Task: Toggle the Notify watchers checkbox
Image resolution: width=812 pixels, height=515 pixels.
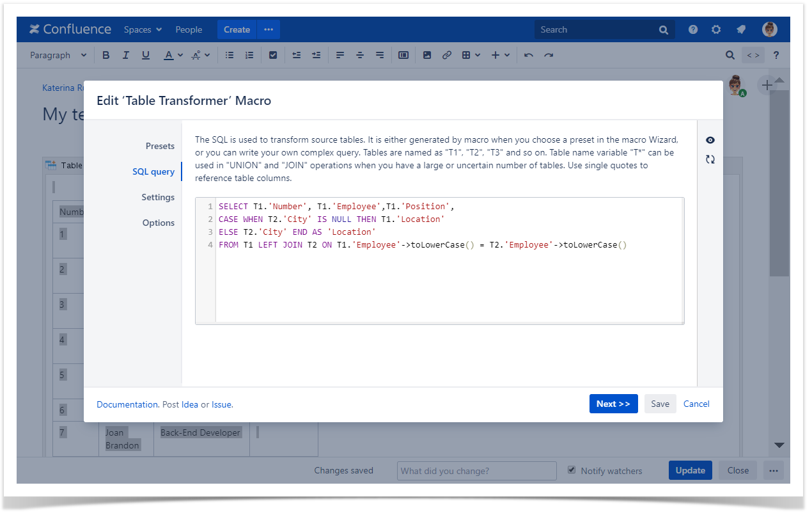Action: coord(572,470)
